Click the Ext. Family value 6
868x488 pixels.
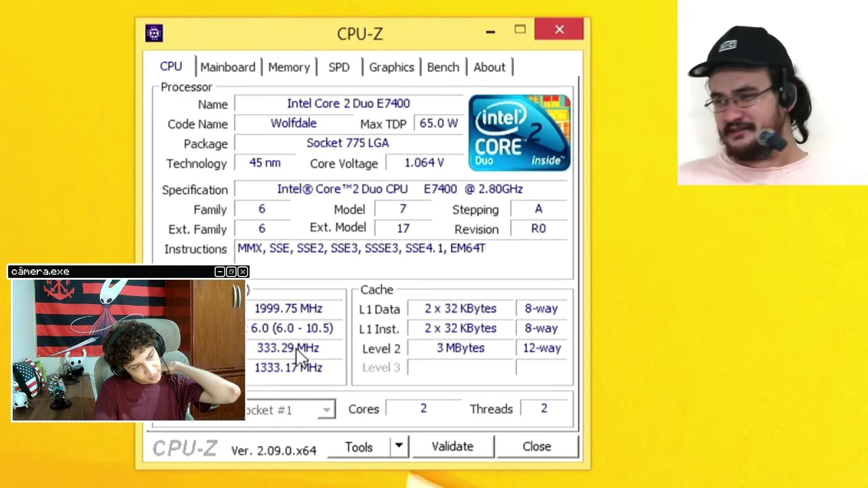[x=262, y=228]
